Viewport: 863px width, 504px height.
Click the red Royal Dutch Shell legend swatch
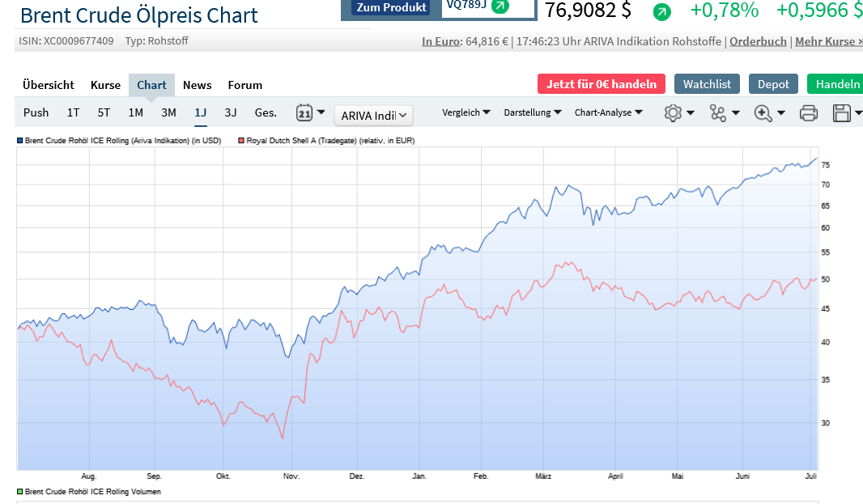241,141
